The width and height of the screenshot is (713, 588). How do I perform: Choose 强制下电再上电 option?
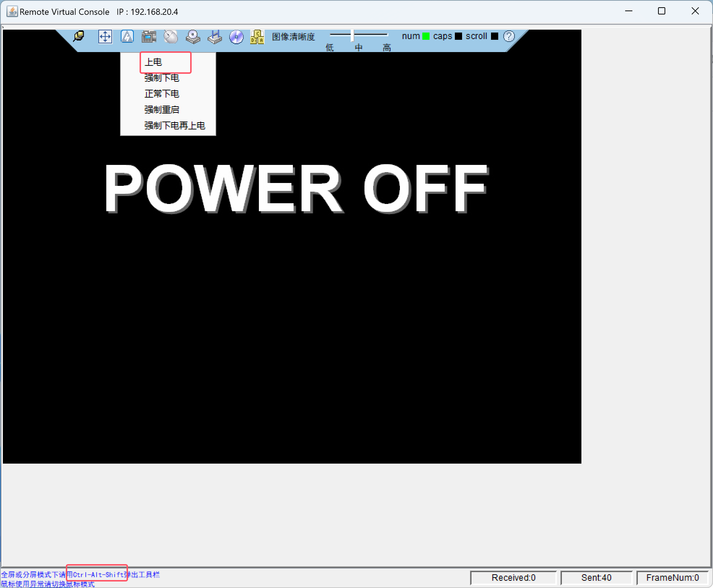coord(175,126)
